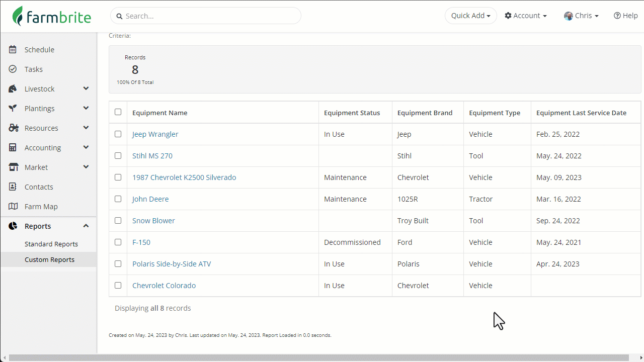Click the Contacts address book icon
The width and height of the screenshot is (644, 362).
tap(13, 187)
